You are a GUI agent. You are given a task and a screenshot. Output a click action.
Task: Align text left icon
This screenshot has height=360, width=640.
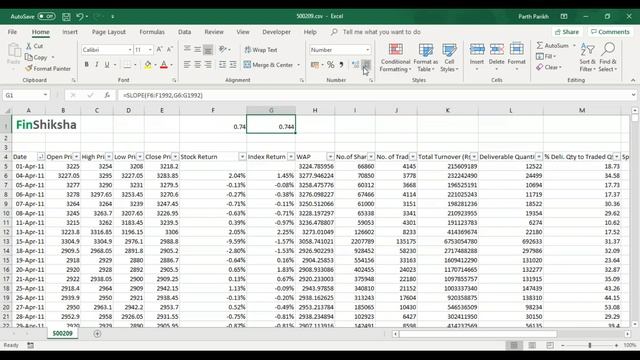tap(187, 64)
